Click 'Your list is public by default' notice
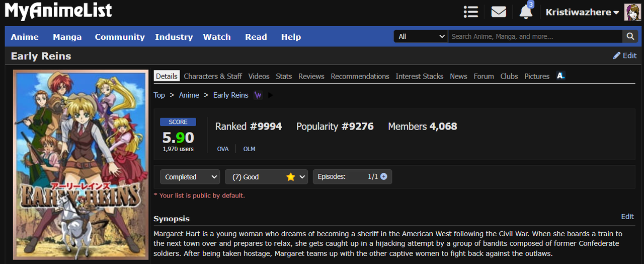 [x=199, y=195]
